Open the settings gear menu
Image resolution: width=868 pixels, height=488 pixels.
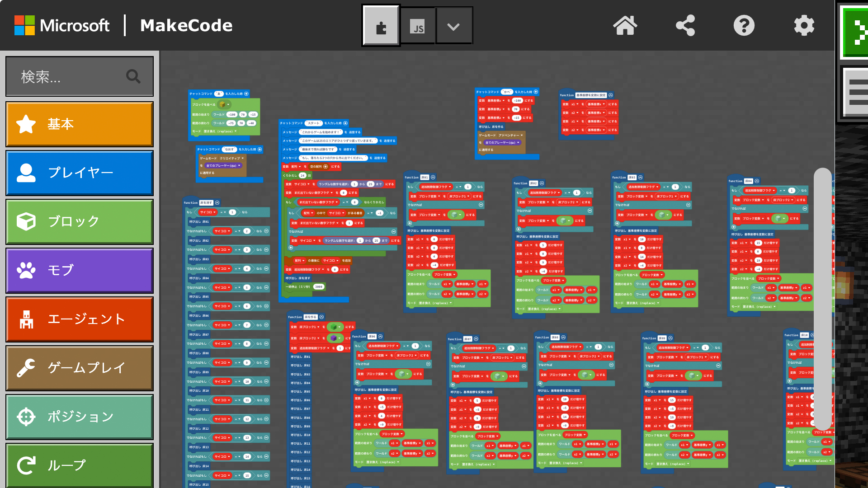[804, 25]
